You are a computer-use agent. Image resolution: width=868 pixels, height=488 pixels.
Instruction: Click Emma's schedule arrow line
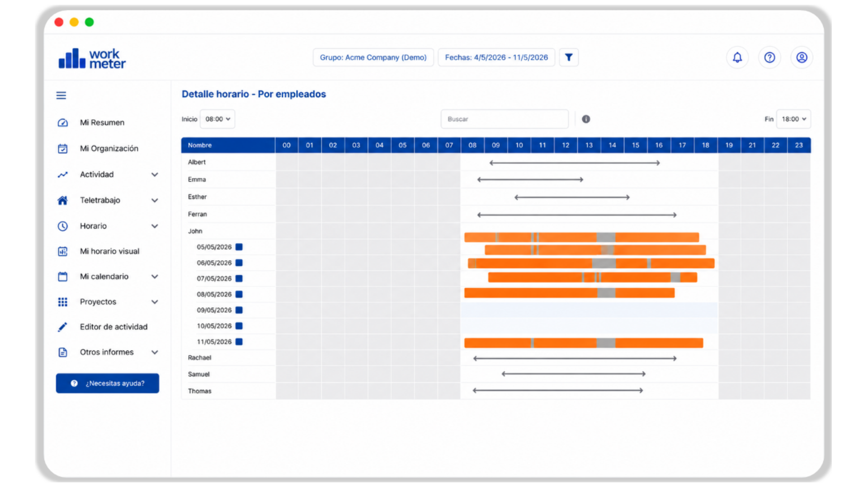530,179
